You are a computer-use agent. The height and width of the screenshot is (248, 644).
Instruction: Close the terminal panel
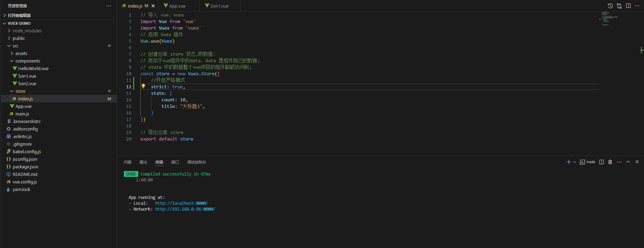tap(637, 162)
